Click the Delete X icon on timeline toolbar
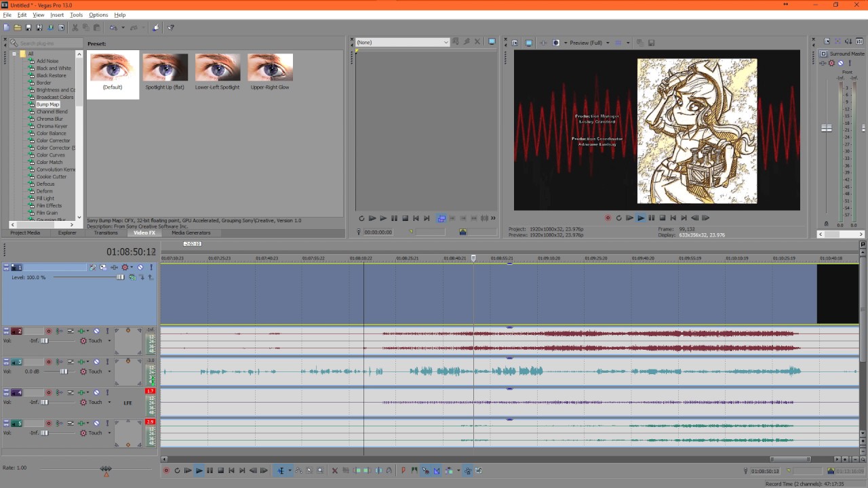The height and width of the screenshot is (488, 868). [335, 470]
